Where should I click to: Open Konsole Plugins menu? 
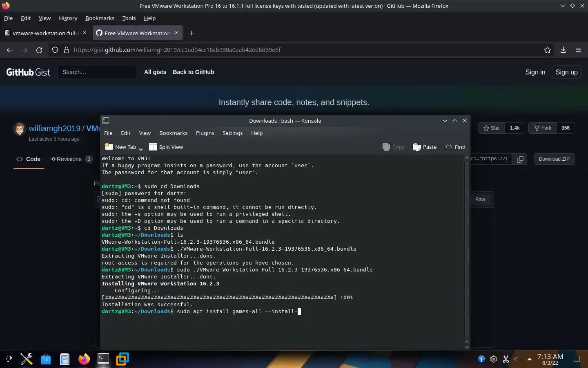click(205, 133)
